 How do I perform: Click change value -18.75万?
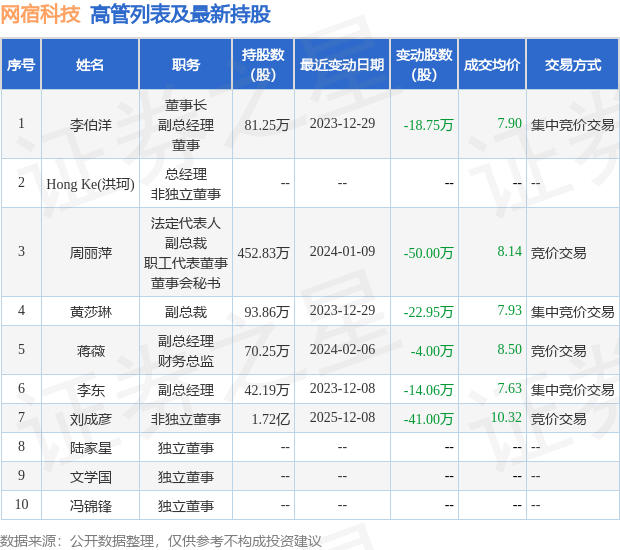(428, 125)
